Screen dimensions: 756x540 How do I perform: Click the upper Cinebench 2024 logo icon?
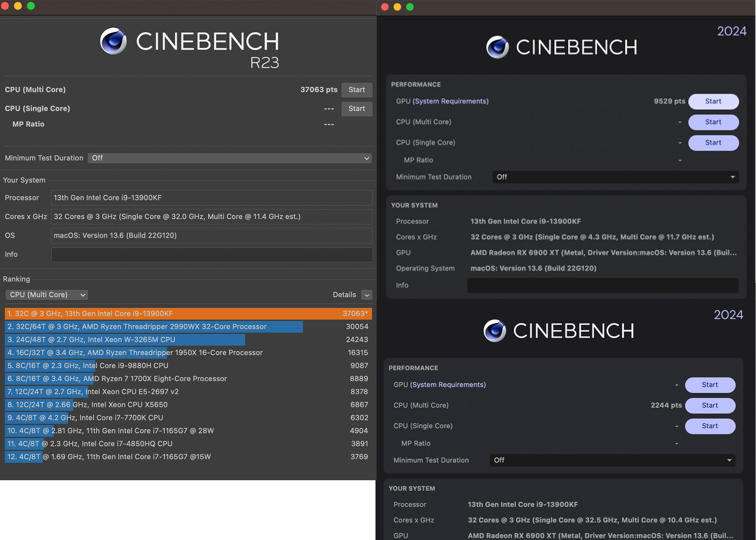pyautogui.click(x=498, y=47)
